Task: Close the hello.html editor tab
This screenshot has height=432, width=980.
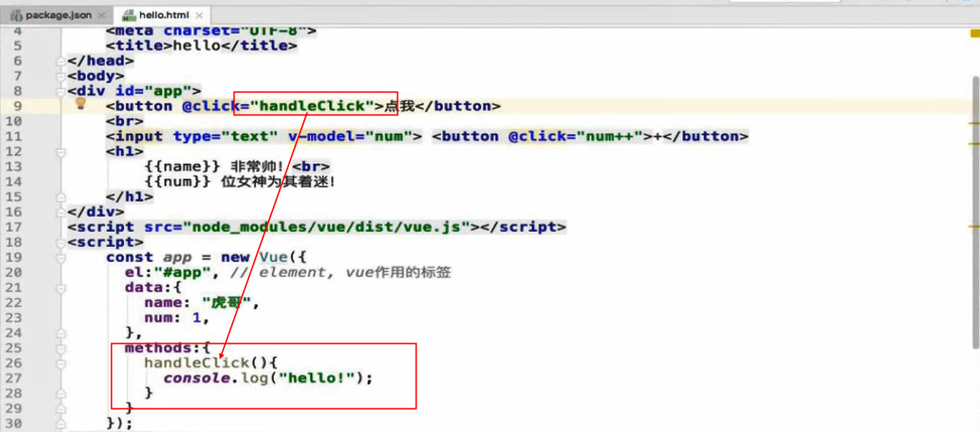Action: tap(199, 15)
